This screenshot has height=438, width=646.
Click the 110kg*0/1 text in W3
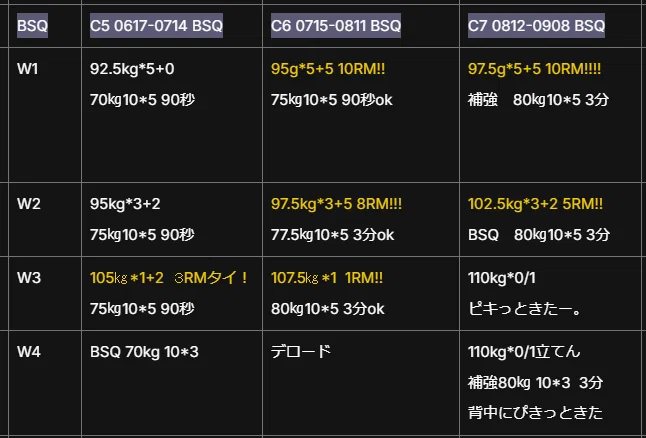point(501,278)
